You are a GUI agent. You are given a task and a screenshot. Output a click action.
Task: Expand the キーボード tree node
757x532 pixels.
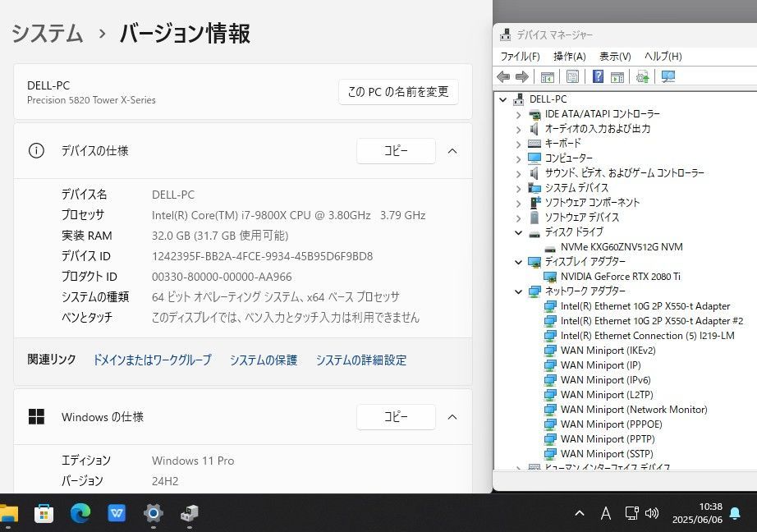[x=518, y=144]
